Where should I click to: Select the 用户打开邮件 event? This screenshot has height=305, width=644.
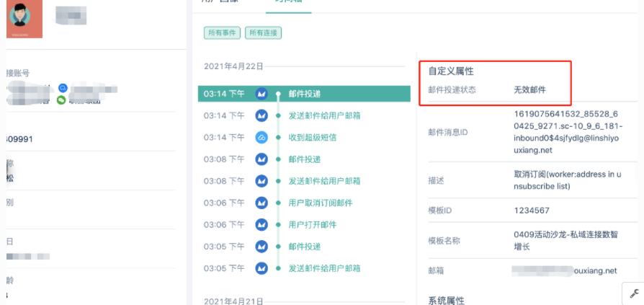pyautogui.click(x=312, y=224)
